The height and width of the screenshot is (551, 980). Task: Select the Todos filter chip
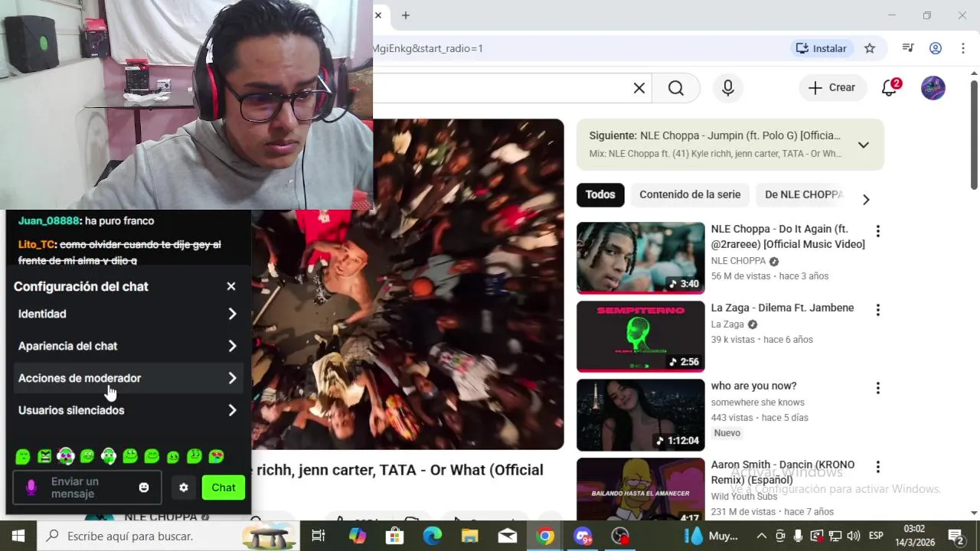[x=600, y=194]
